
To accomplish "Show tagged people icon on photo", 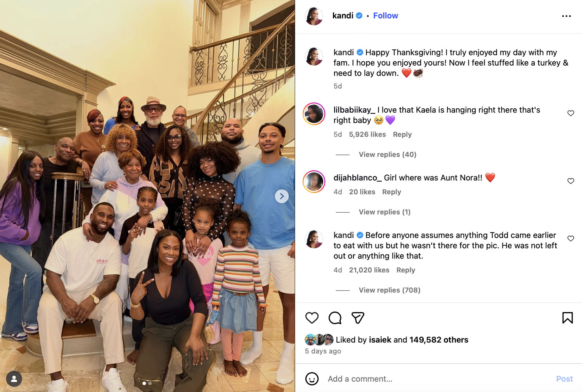I will click(14, 379).
